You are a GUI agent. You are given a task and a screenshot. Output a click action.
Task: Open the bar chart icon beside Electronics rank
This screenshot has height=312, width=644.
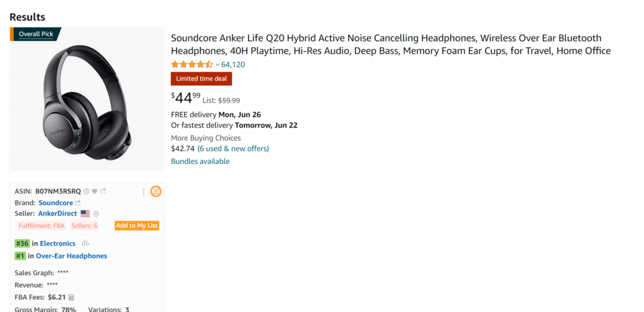(85, 243)
